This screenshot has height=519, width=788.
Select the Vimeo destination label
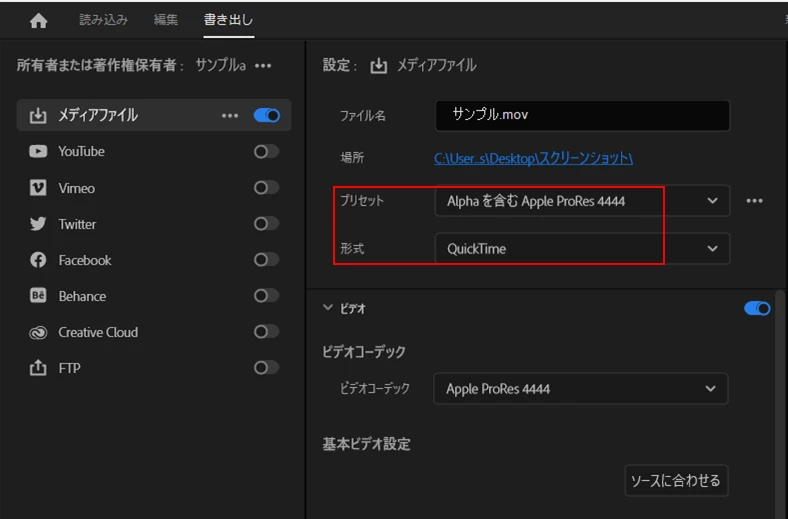[76, 188]
